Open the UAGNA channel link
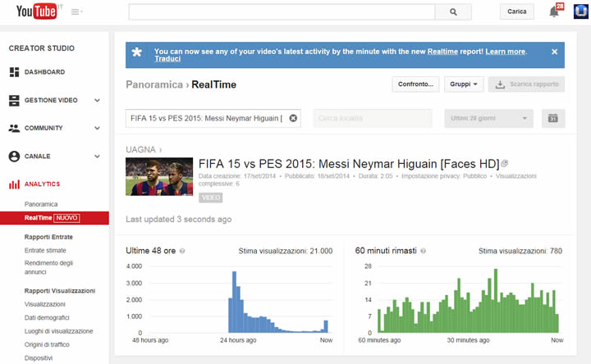 pos(140,149)
